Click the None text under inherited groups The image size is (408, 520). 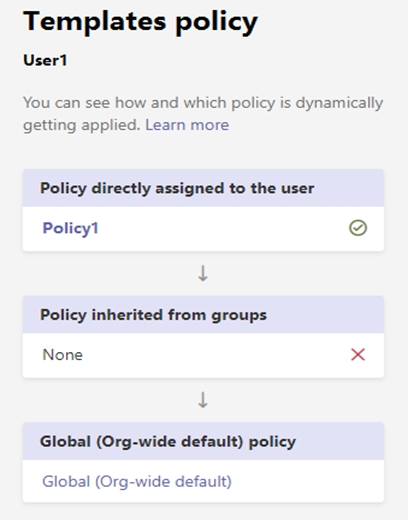pos(63,355)
